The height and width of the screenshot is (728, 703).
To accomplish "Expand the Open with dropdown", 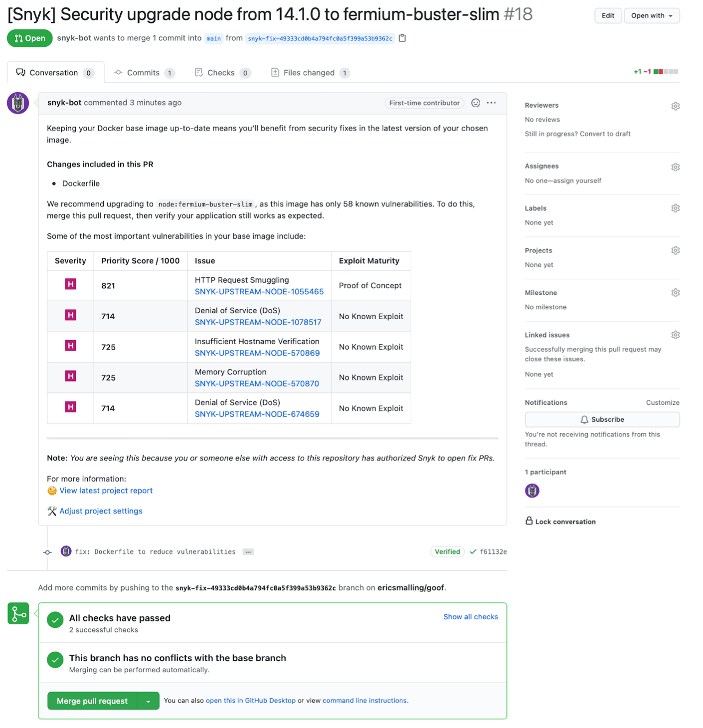I will click(x=652, y=15).
